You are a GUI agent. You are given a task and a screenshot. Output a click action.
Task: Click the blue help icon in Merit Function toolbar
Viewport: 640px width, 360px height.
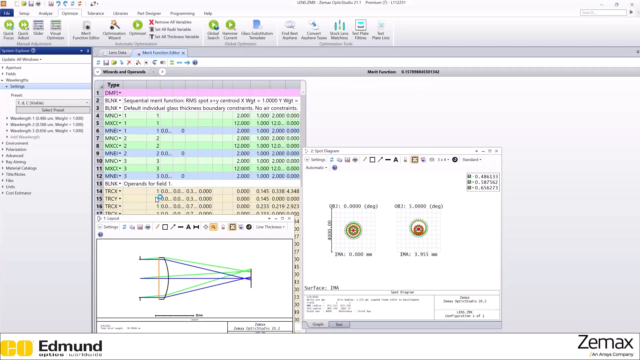point(195,62)
